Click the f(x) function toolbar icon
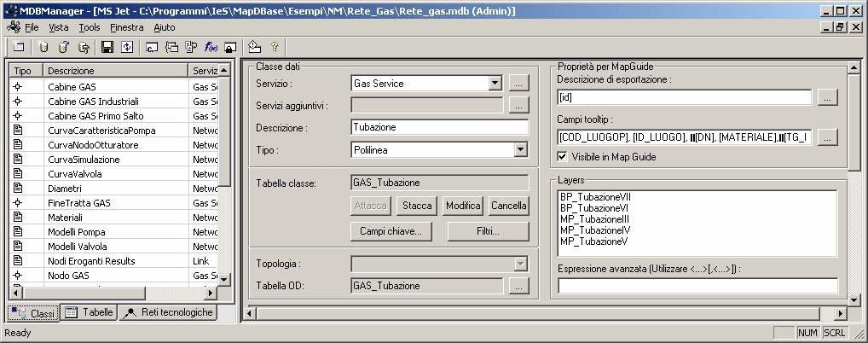The width and height of the screenshot is (868, 343). (211, 47)
